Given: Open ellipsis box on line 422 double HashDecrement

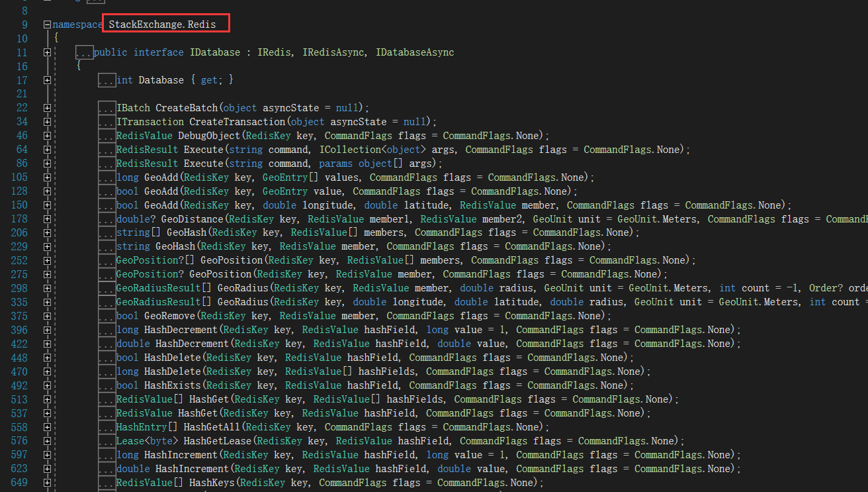Looking at the screenshot, I should pos(107,344).
